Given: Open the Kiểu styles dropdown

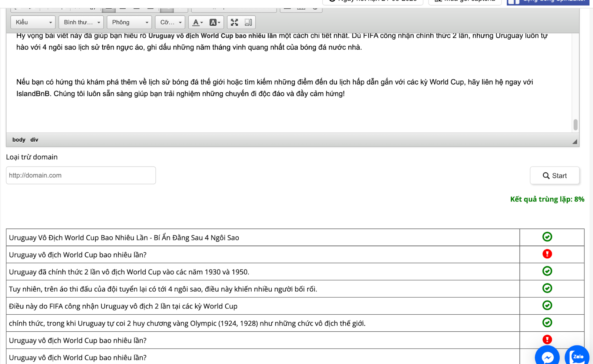Looking at the screenshot, I should [33, 22].
